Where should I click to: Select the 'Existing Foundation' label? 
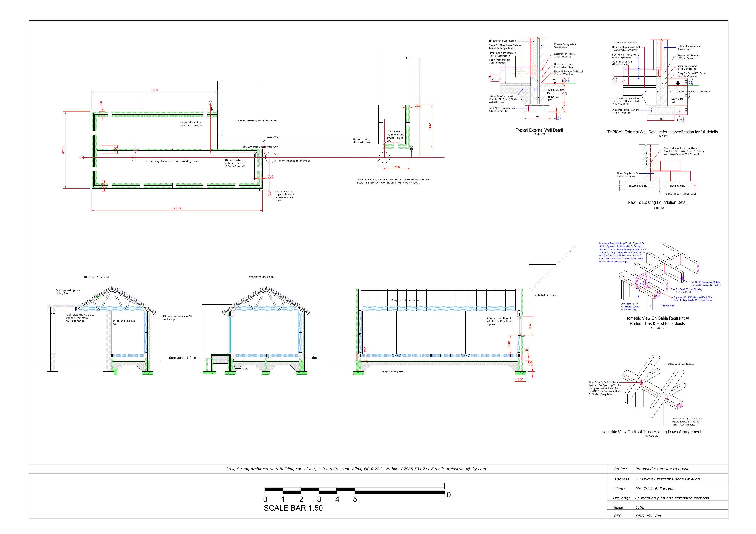tap(638, 186)
